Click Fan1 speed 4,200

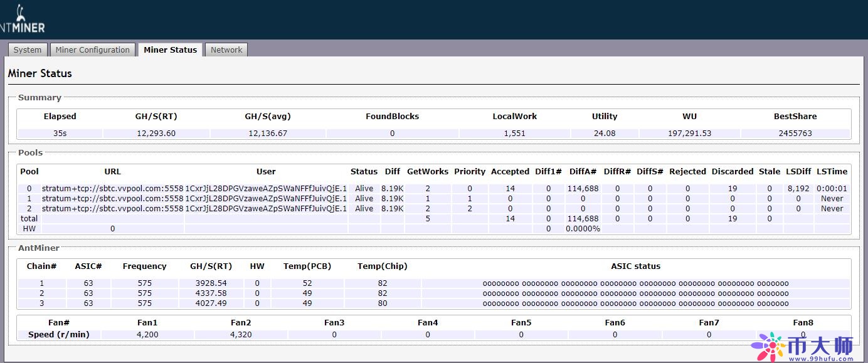147,334
